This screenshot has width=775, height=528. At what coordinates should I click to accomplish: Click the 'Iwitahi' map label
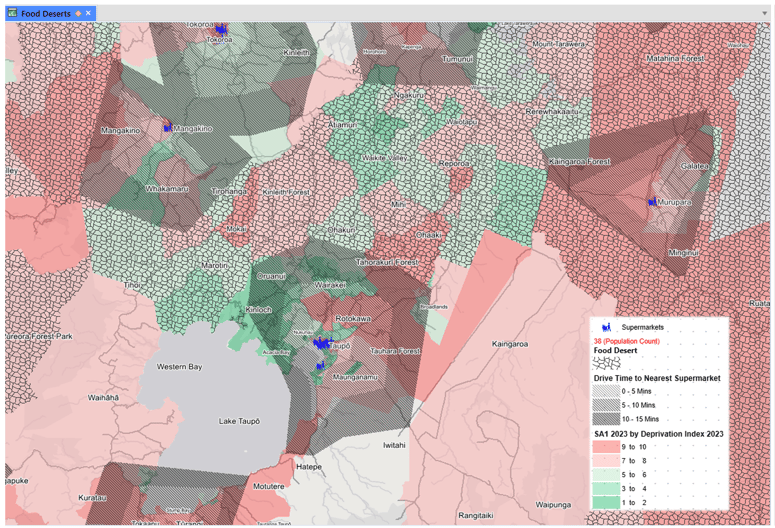[x=394, y=445]
